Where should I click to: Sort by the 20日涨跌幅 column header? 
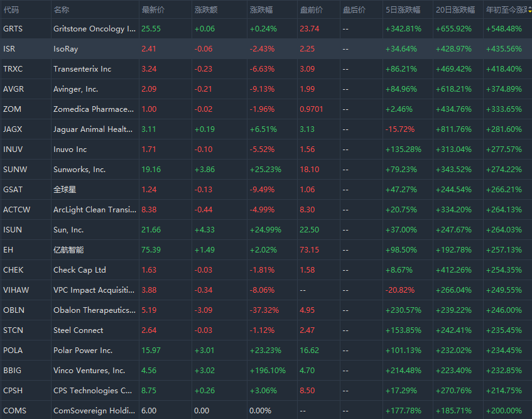click(x=456, y=10)
